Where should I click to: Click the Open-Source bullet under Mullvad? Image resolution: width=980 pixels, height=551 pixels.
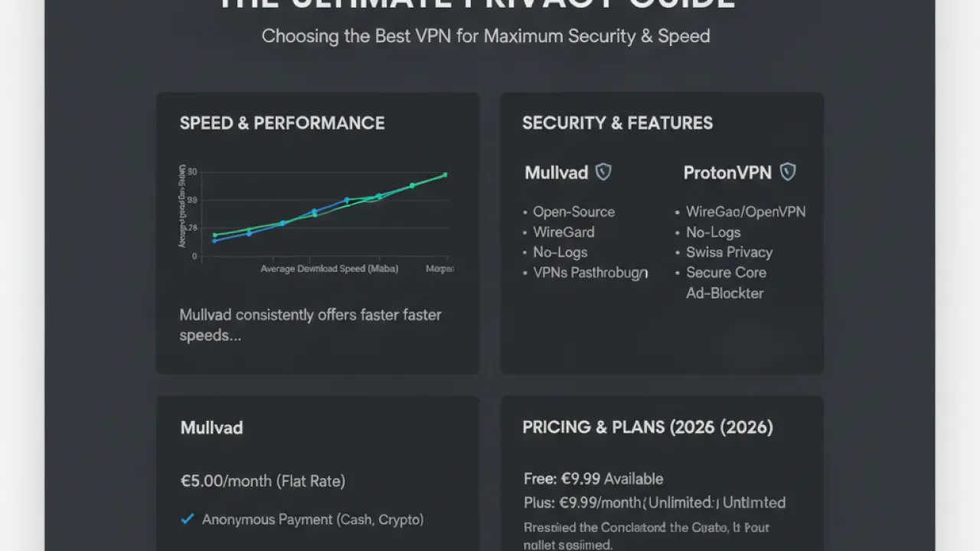[573, 212]
